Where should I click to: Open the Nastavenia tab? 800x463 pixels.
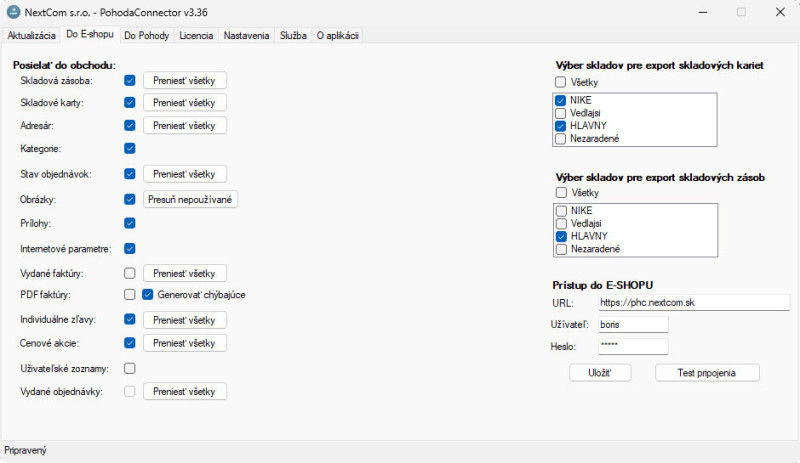[x=245, y=35]
